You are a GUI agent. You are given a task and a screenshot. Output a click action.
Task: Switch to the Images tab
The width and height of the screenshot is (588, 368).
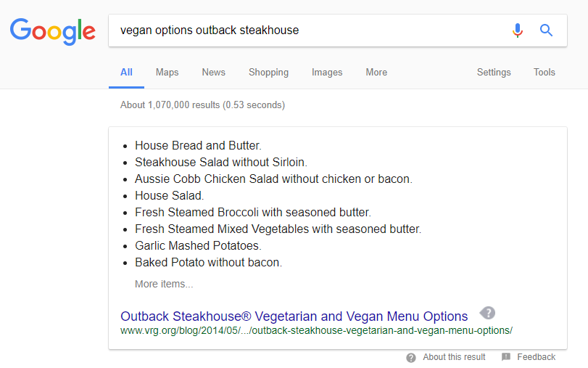pos(327,72)
